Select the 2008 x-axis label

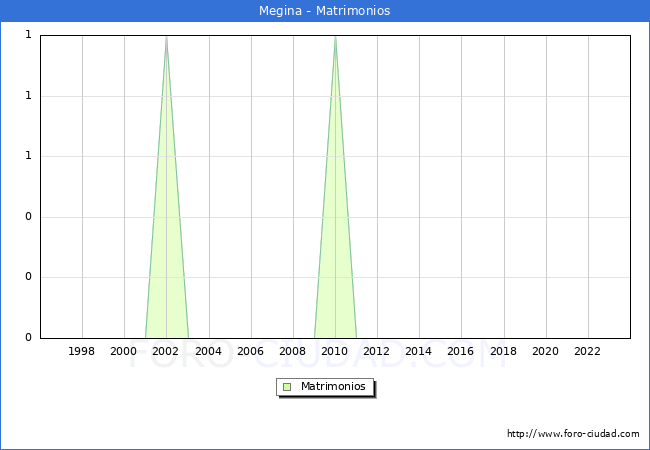pos(293,351)
